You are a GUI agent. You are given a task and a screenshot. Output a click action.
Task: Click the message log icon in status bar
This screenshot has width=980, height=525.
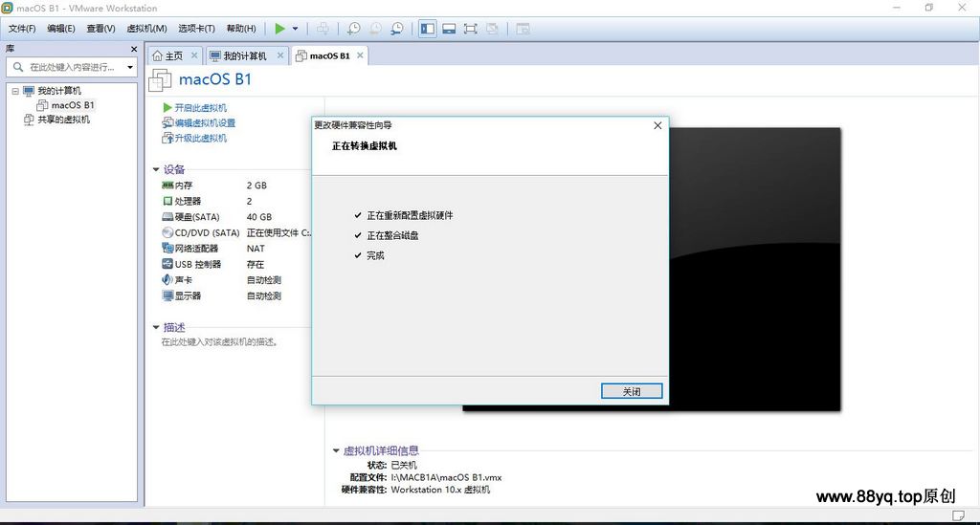[958, 515]
